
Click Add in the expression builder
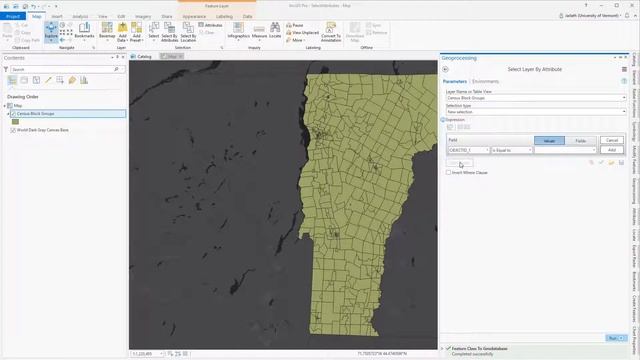[x=612, y=150]
